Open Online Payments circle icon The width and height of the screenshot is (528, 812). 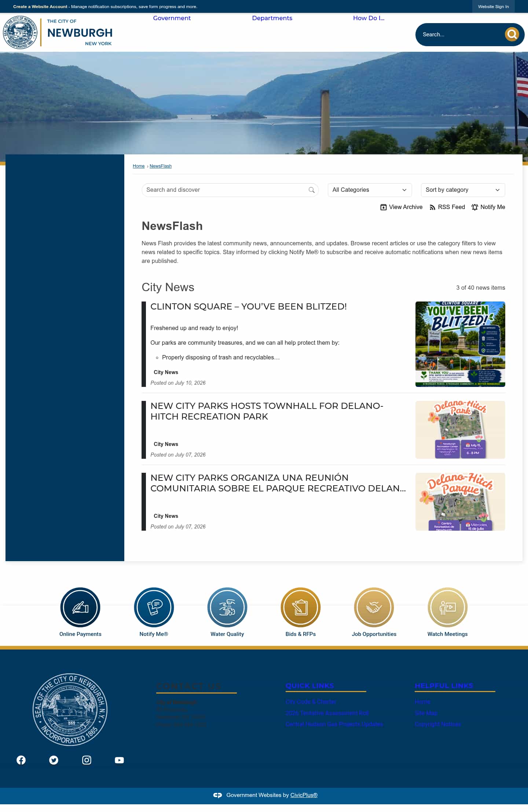coord(80,607)
